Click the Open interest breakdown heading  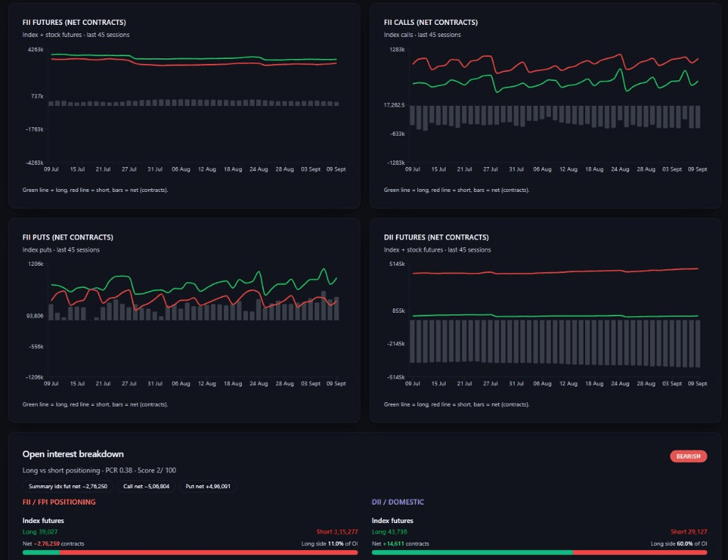[73, 454]
